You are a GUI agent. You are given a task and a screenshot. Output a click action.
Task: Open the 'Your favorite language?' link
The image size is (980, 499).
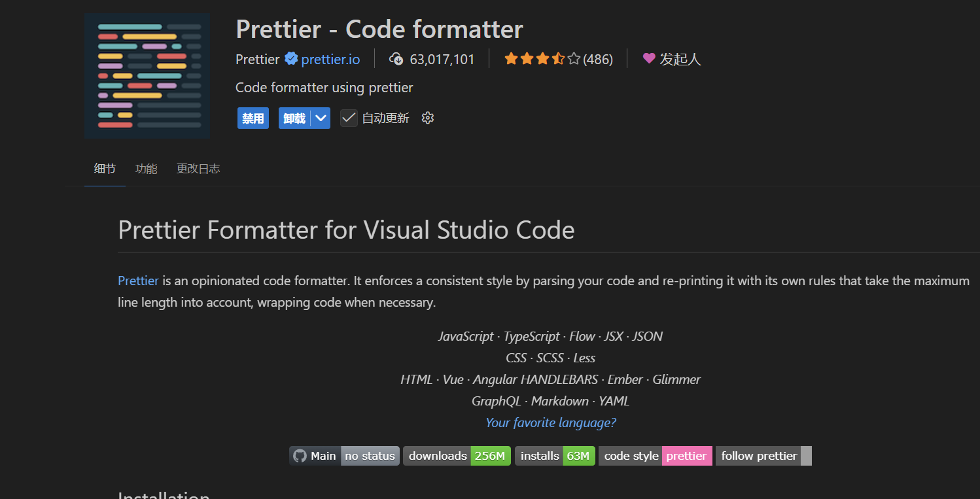pyautogui.click(x=551, y=422)
